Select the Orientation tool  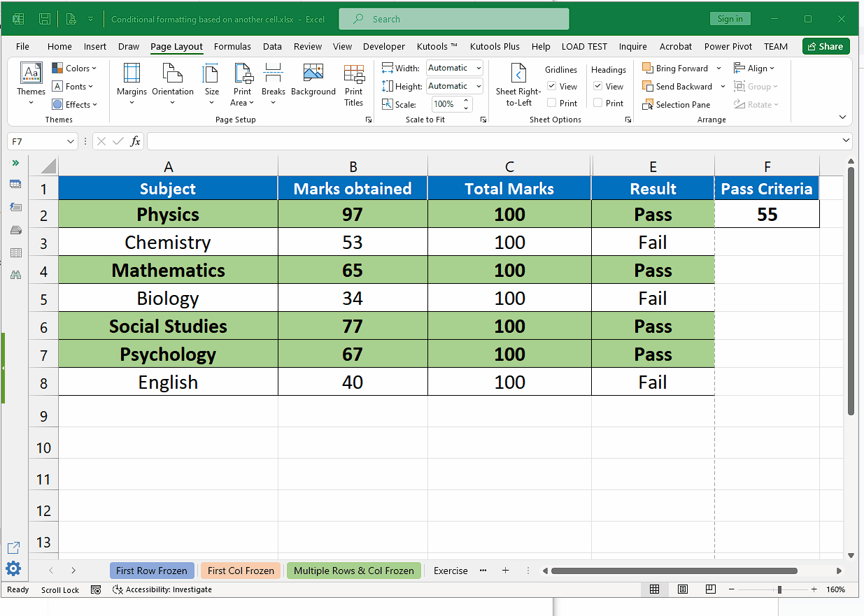point(172,84)
